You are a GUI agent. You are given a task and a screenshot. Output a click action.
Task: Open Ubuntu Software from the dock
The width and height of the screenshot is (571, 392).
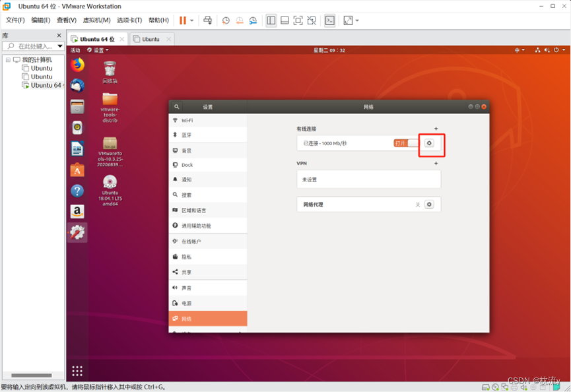(x=77, y=170)
